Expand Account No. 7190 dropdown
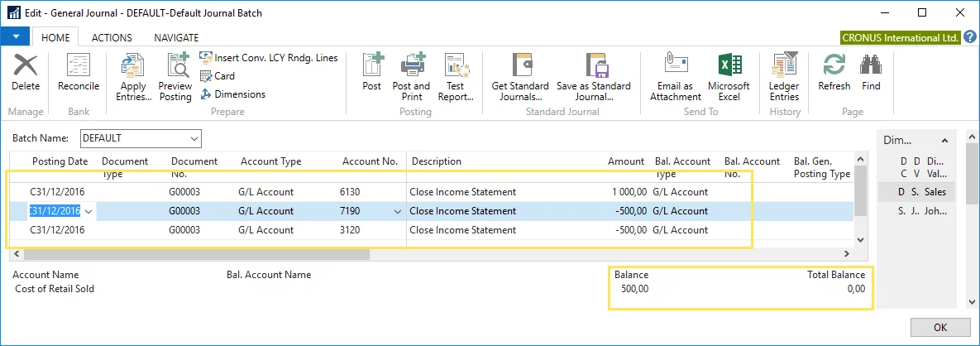The height and width of the screenshot is (346, 980). point(398,211)
